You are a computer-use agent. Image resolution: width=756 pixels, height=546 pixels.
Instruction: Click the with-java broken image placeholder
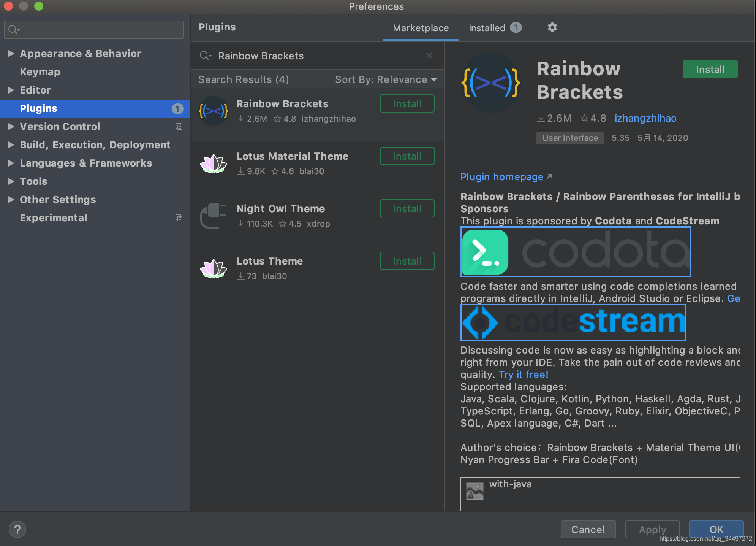tap(474, 491)
